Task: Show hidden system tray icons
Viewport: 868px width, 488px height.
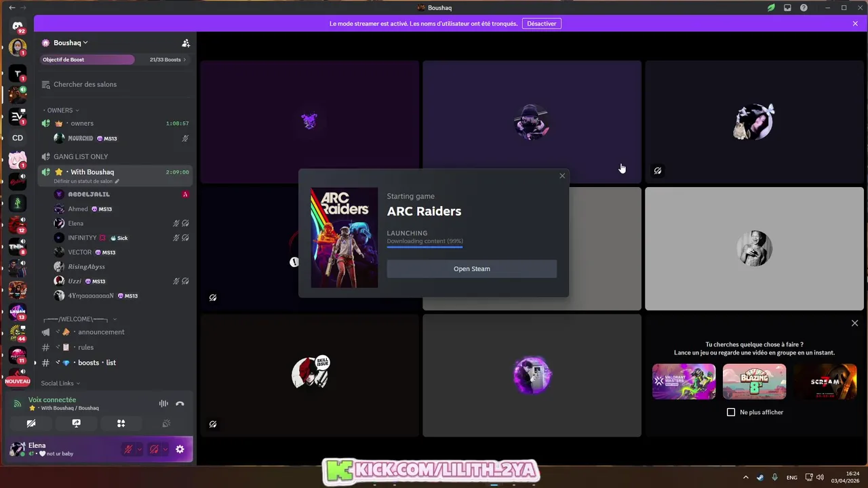Action: [745, 477]
